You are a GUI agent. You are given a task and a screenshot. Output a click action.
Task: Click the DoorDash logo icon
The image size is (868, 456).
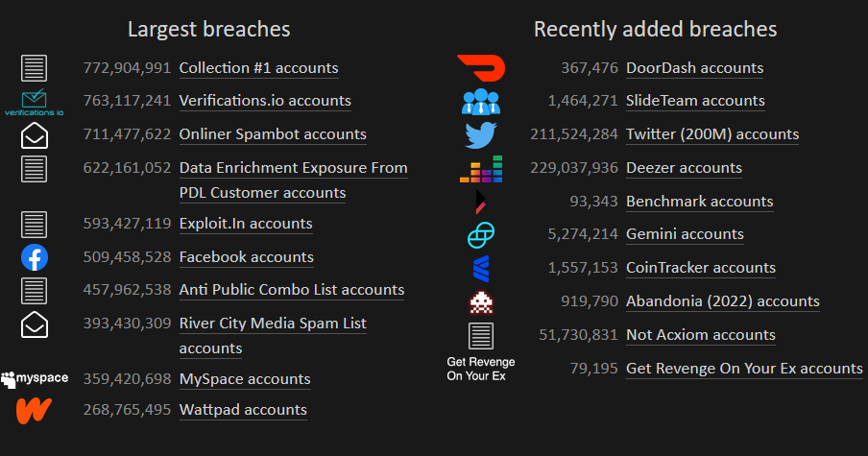481,68
